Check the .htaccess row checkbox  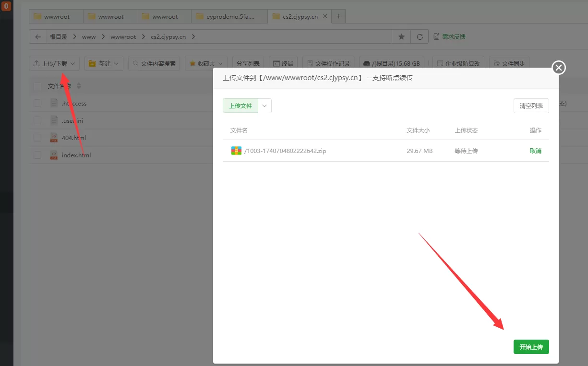pyautogui.click(x=37, y=103)
